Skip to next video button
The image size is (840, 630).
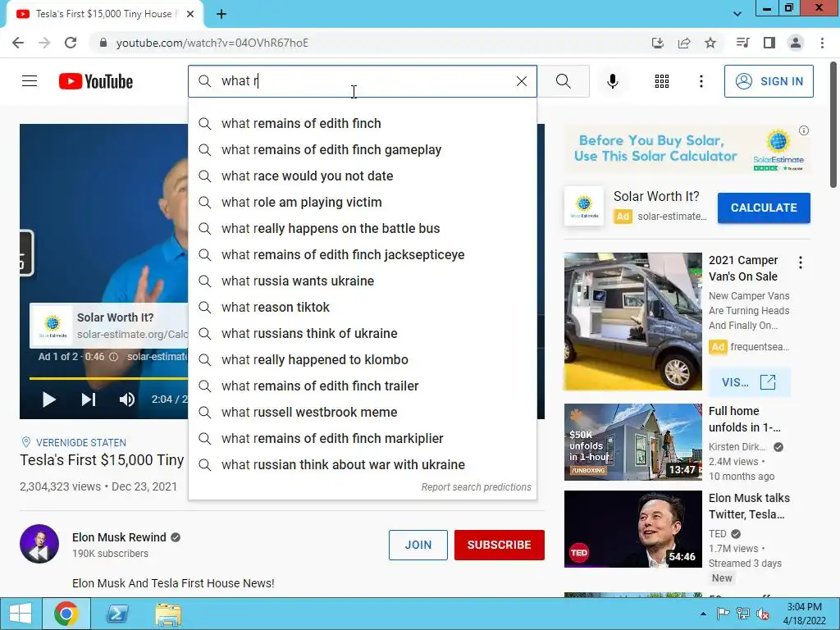coord(89,399)
